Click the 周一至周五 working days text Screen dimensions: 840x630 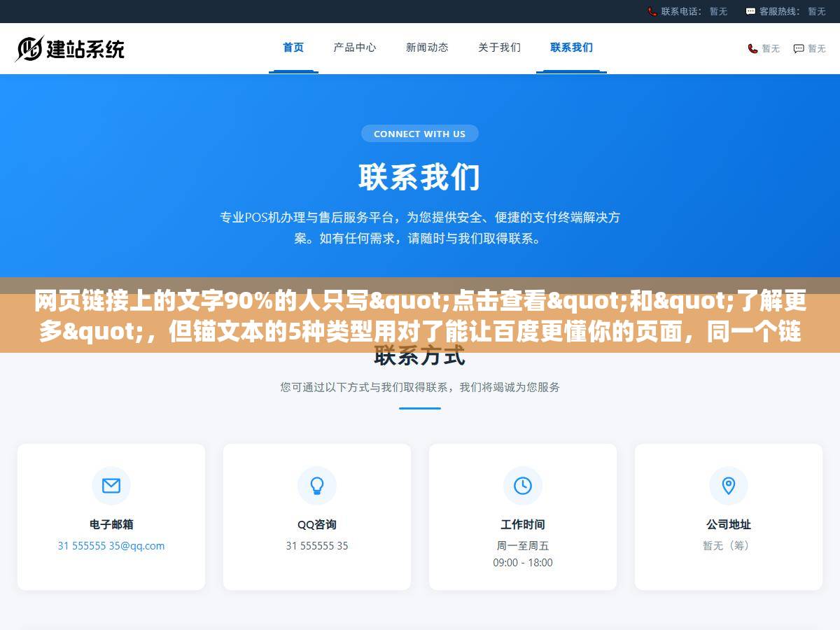point(523,546)
